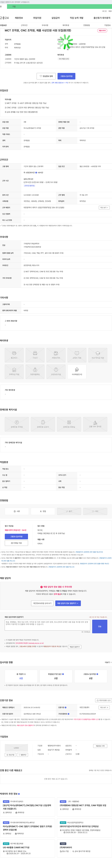Click the 기숙사 benefit icon
The image size is (112, 868).
click(35, 355)
